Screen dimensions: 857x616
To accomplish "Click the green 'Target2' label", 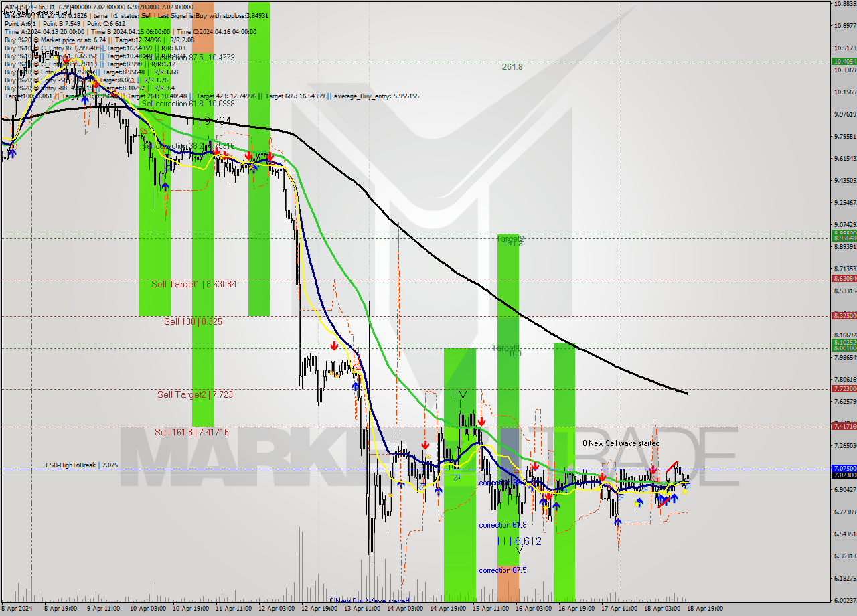I will pyautogui.click(x=510, y=238).
